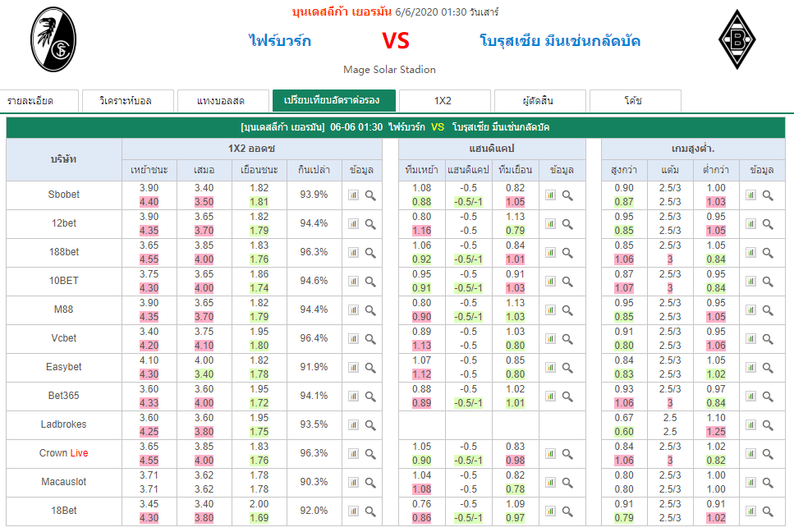Click the Sbobet company name

point(64,195)
